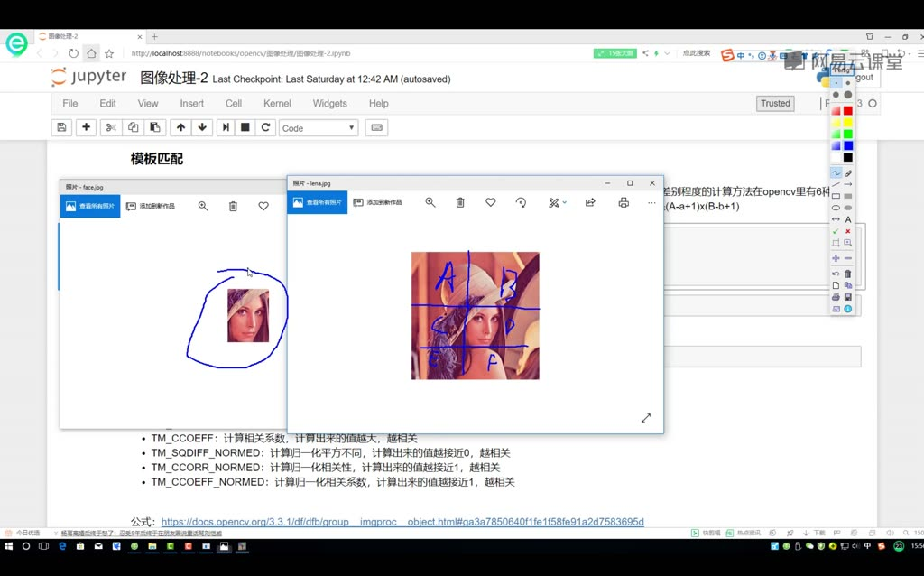Click the Trusted notebook button
Viewport: 924px width, 576px height.
(x=775, y=103)
